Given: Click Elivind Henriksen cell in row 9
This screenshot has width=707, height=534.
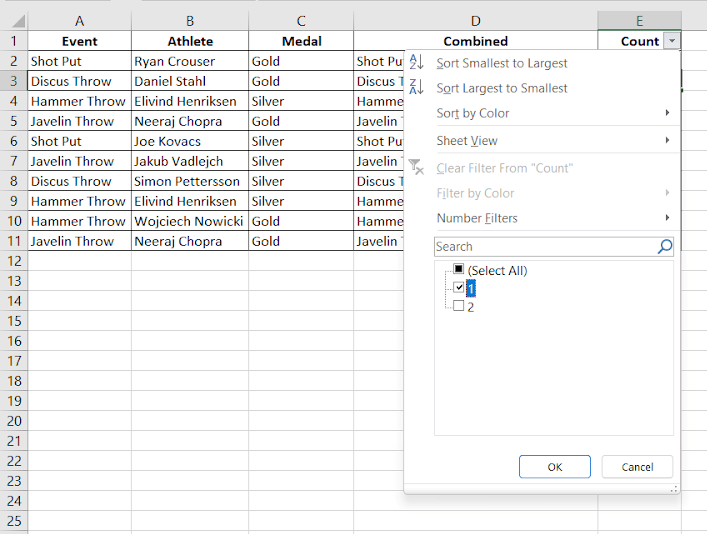Looking at the screenshot, I should tap(190, 201).
